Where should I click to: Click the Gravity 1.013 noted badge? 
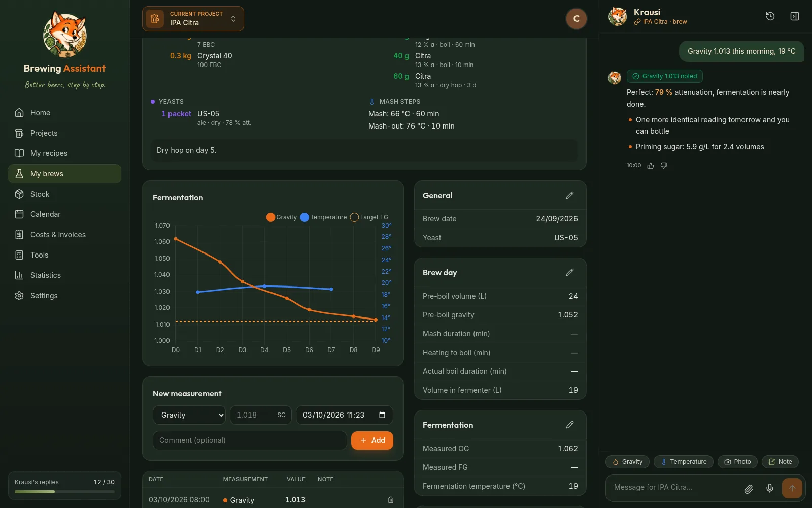click(665, 76)
